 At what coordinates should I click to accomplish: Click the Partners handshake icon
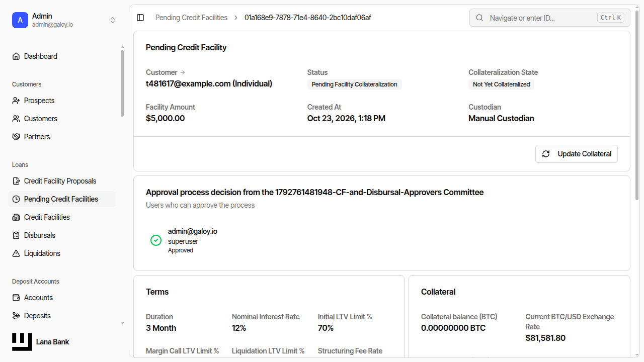[x=16, y=137]
